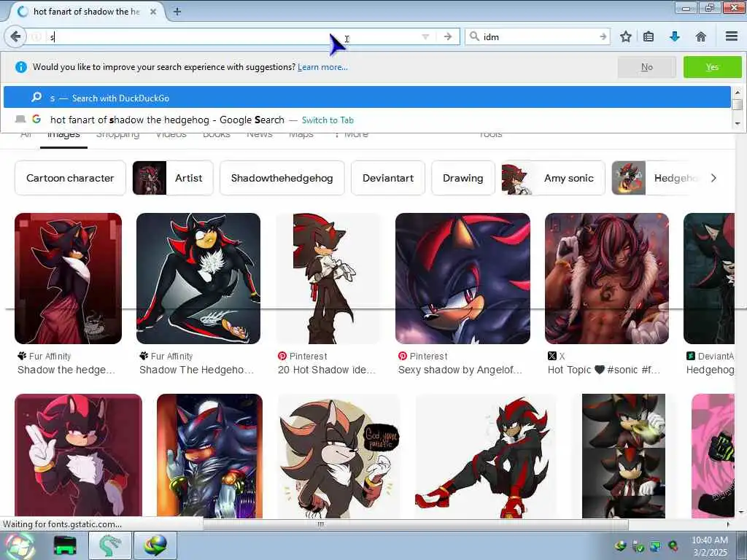Click the search magnifier icon beside idm
The width and height of the screenshot is (747, 560).
(474, 36)
